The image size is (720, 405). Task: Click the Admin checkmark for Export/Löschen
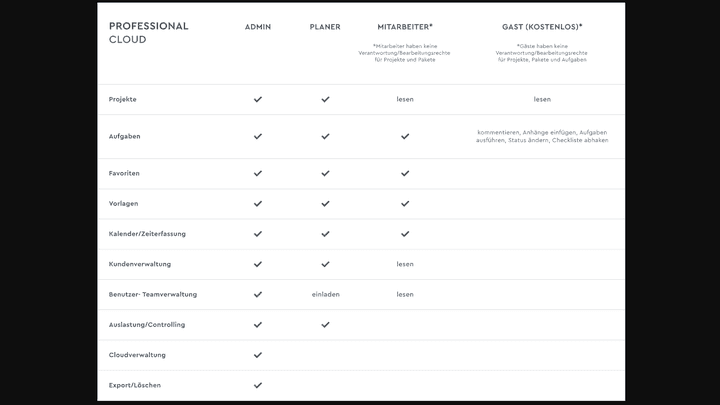click(258, 385)
